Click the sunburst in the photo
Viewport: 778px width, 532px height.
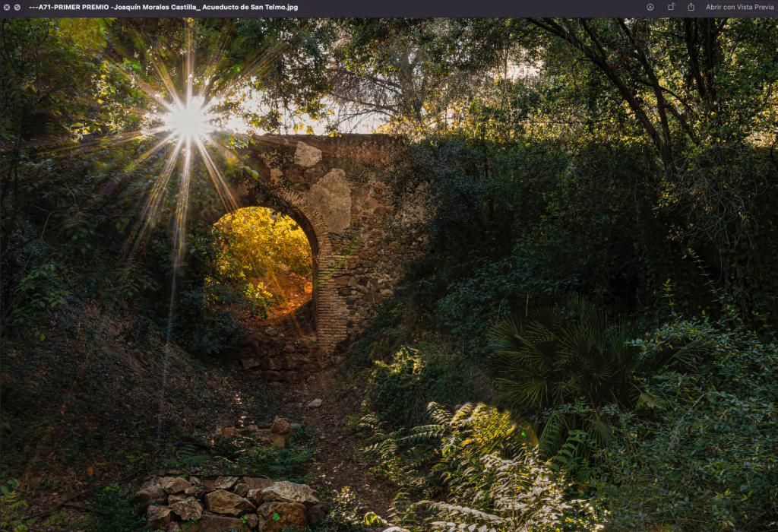[188, 120]
